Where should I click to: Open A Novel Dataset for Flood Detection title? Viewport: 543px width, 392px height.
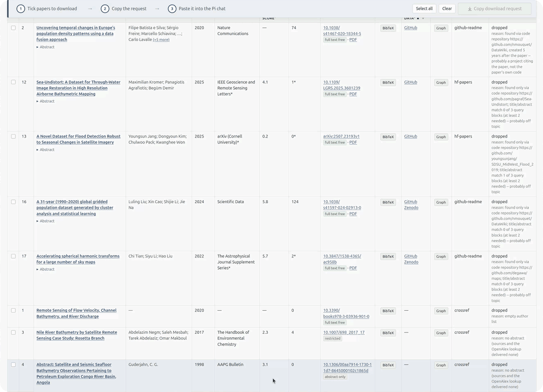78,139
